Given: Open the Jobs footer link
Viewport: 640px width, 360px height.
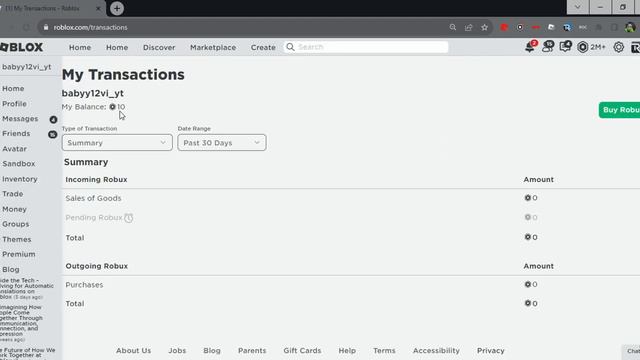Looking at the screenshot, I should click(x=177, y=351).
